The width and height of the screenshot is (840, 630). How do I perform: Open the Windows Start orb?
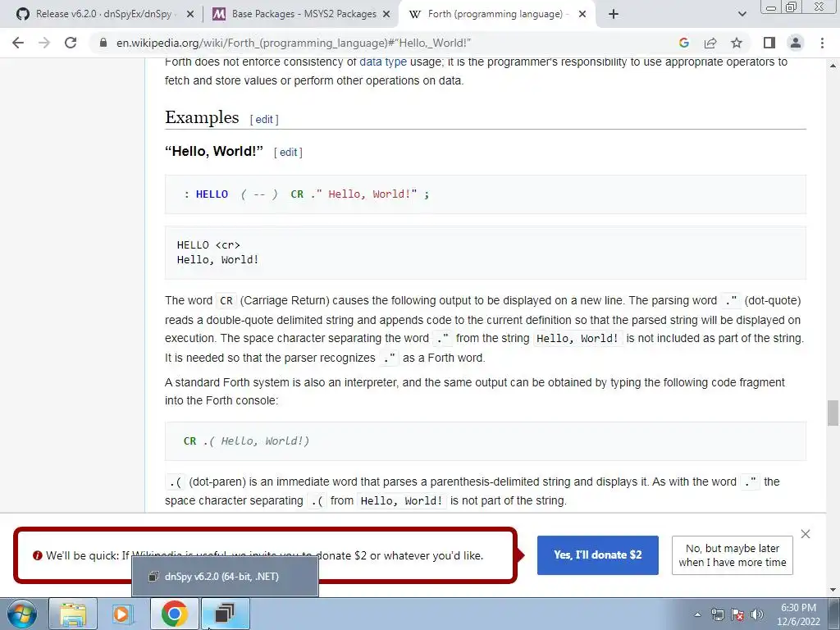pos(22,614)
